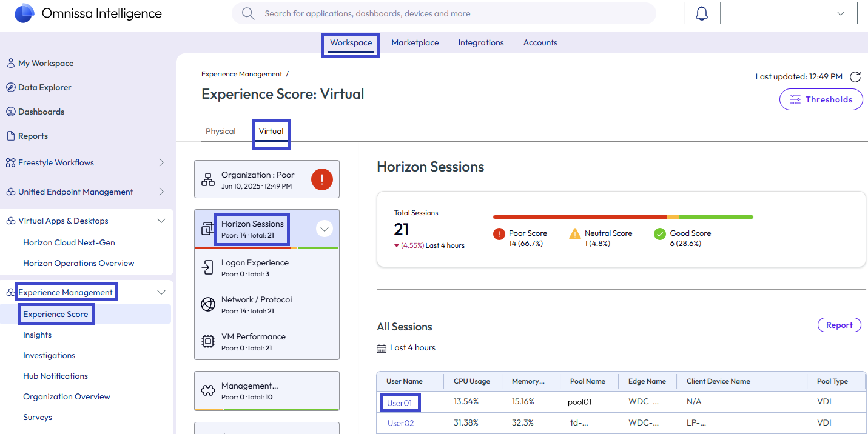Click the VM Performance chip icon
Viewport: 868px width, 434px height.
tap(208, 341)
